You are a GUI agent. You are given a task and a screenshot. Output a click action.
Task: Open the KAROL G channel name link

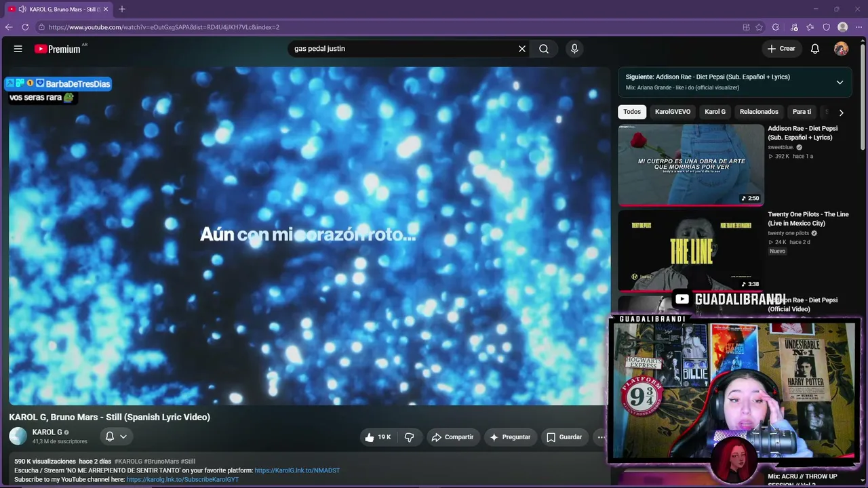click(47, 432)
